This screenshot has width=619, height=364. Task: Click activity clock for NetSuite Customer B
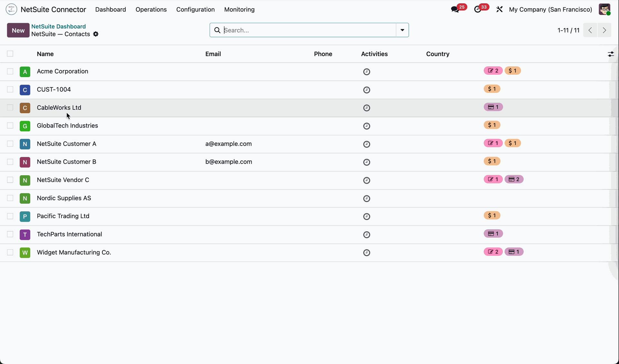click(367, 162)
